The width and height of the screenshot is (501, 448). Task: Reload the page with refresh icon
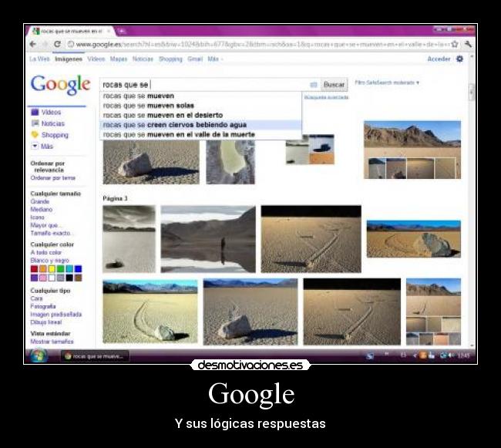click(57, 44)
